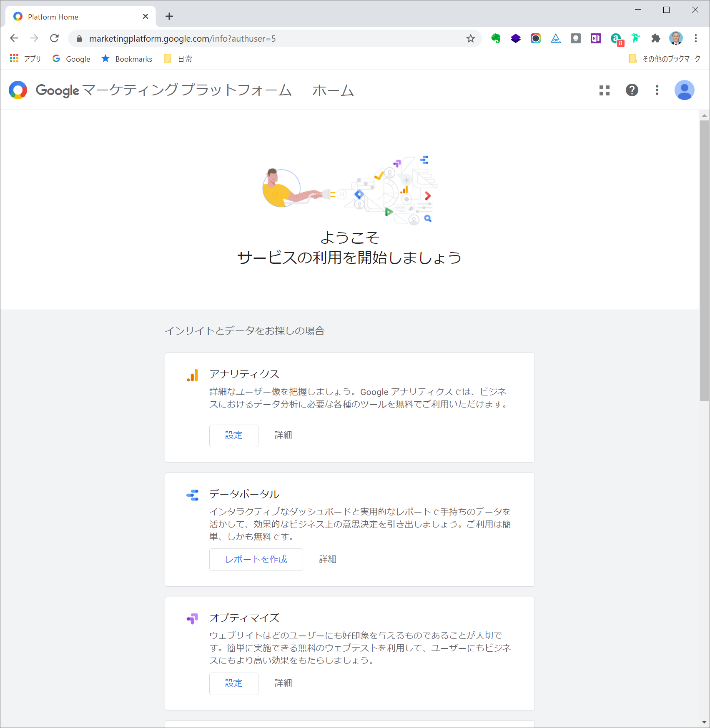The image size is (710, 728).
Task: Click the Analytics orange bar-chart icon
Action: click(x=193, y=375)
